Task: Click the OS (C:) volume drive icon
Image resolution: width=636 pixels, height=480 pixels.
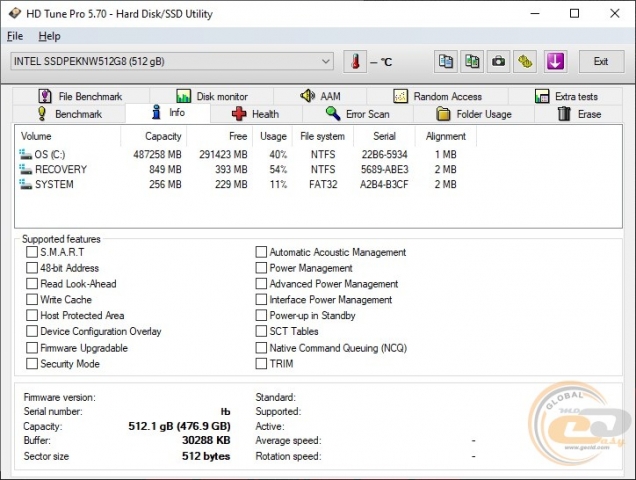Action: coord(25,154)
